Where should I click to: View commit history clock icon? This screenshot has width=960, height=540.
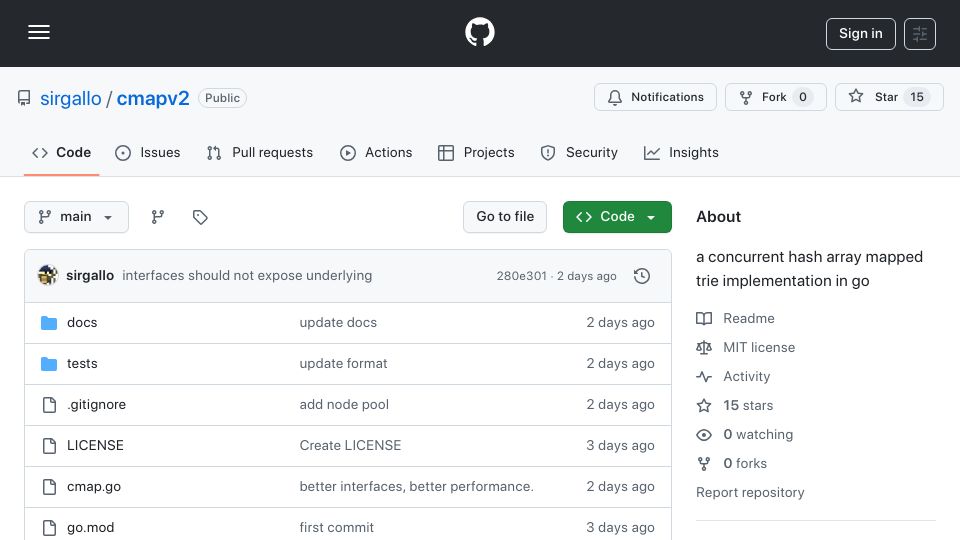(642, 276)
